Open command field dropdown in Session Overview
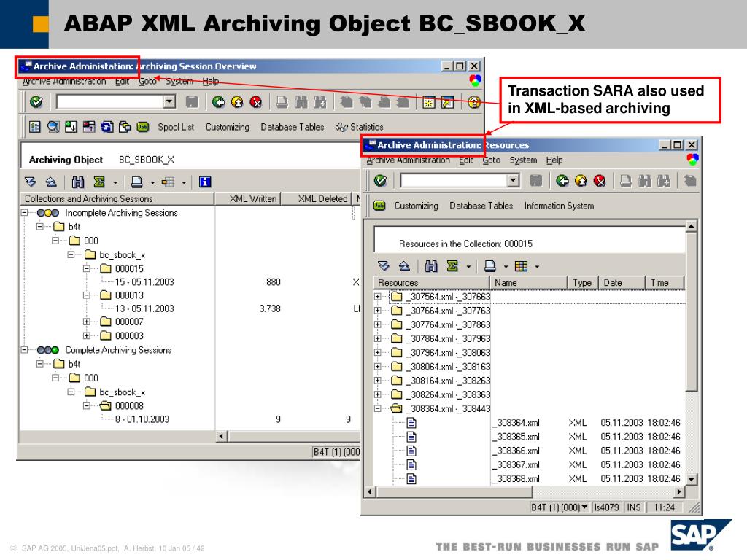 [x=169, y=101]
